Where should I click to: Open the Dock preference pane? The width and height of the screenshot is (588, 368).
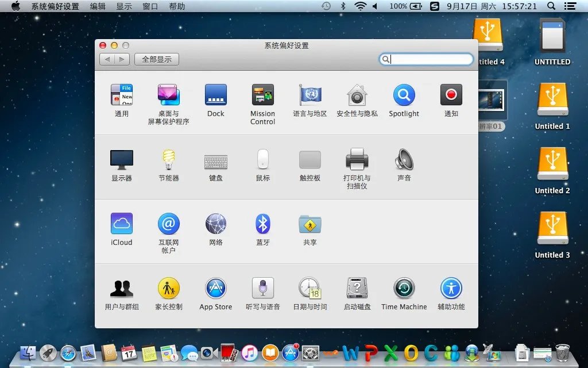click(x=216, y=95)
